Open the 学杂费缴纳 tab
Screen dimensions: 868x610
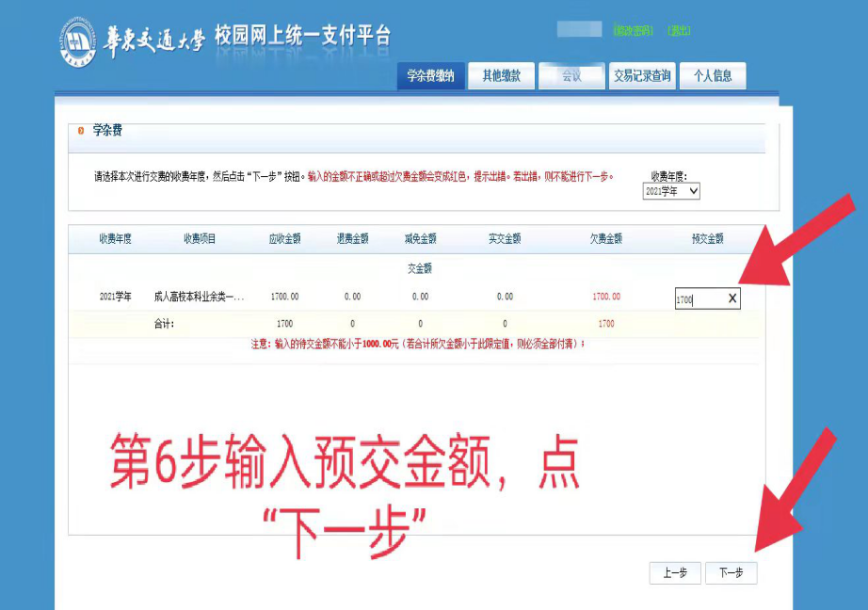[x=430, y=76]
